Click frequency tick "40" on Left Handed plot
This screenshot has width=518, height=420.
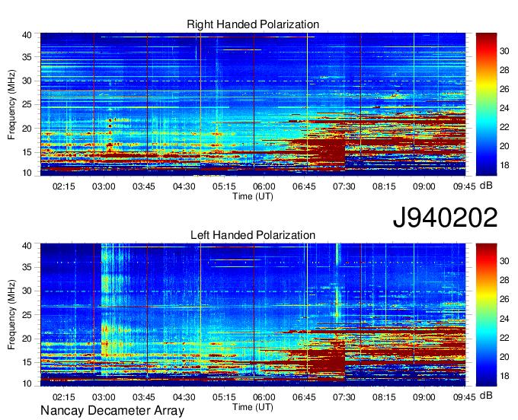click(x=27, y=246)
